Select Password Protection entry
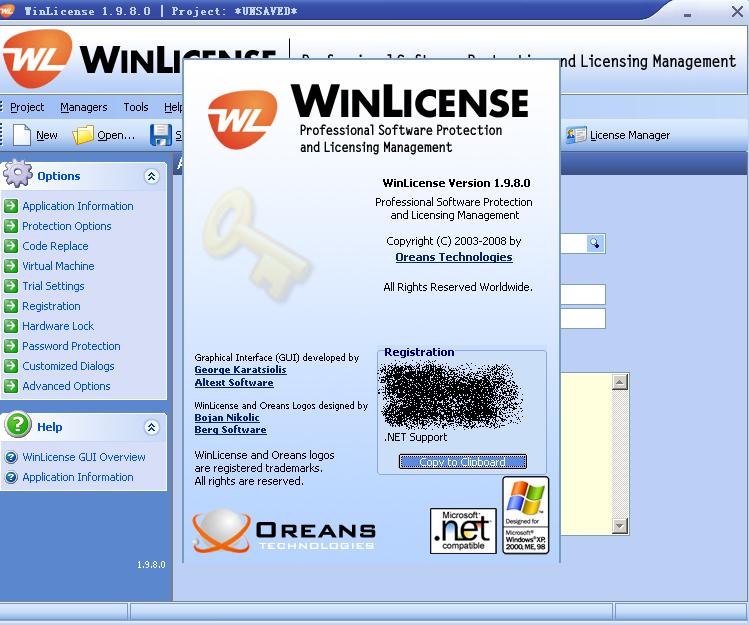 [x=71, y=346]
